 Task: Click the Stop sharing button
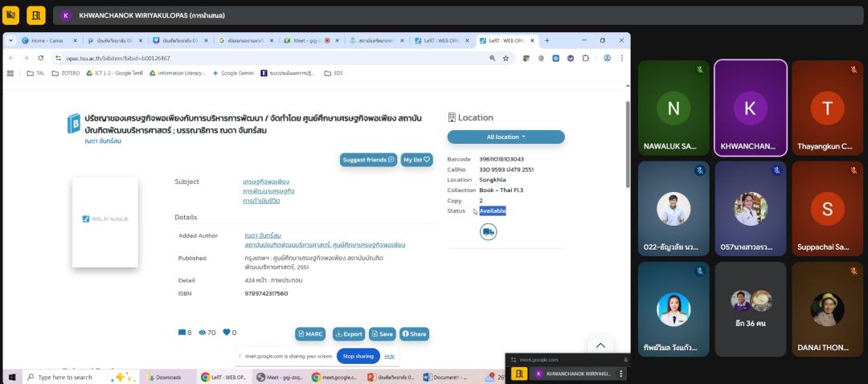click(358, 356)
